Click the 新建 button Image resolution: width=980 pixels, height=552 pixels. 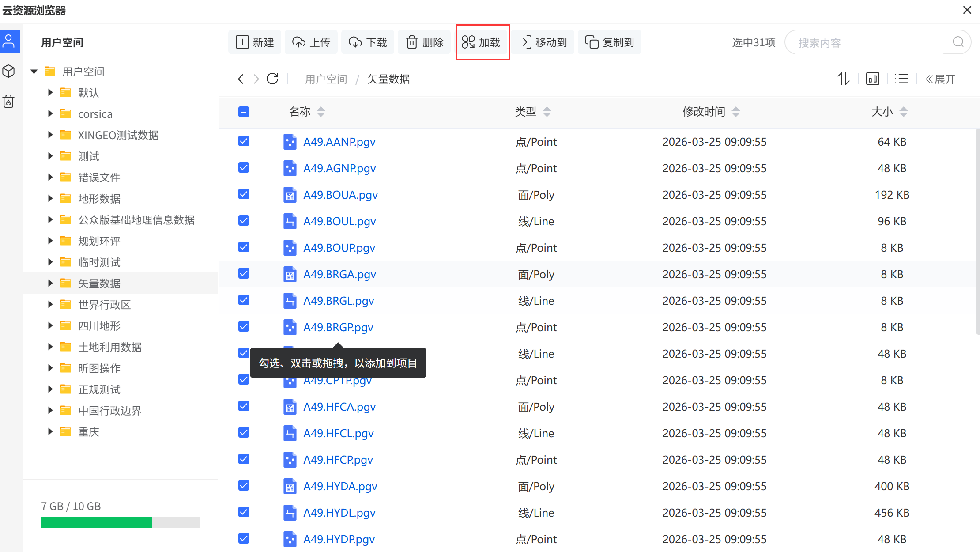[255, 42]
